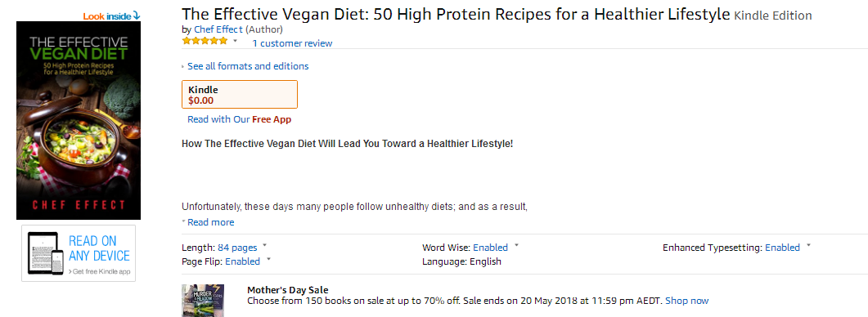Click the five-star rating icons
Image resolution: width=868 pixels, height=317 pixels.
(x=205, y=41)
